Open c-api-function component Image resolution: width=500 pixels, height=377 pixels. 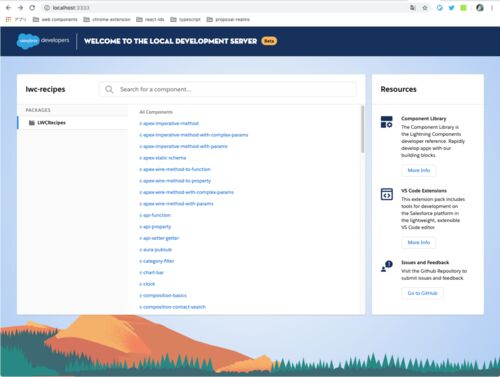point(155,215)
